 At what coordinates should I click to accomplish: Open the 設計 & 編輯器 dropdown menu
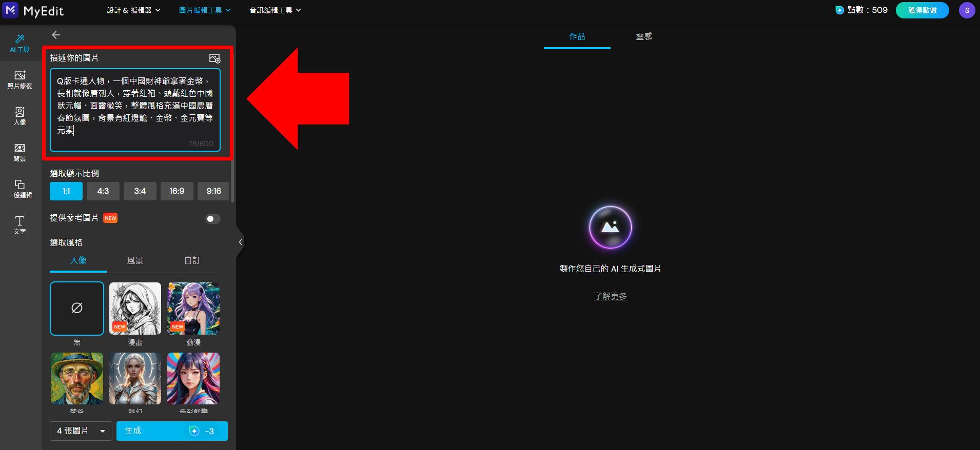(x=133, y=10)
